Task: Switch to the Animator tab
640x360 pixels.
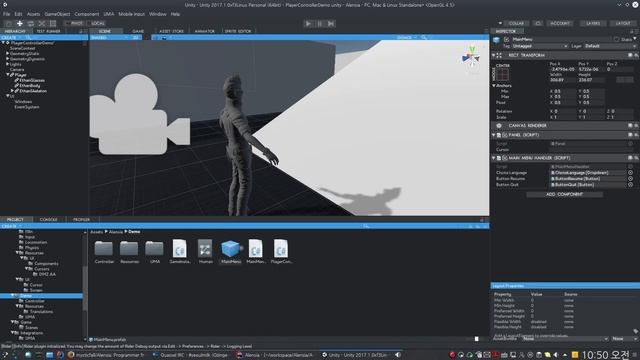Action: click(x=204, y=31)
